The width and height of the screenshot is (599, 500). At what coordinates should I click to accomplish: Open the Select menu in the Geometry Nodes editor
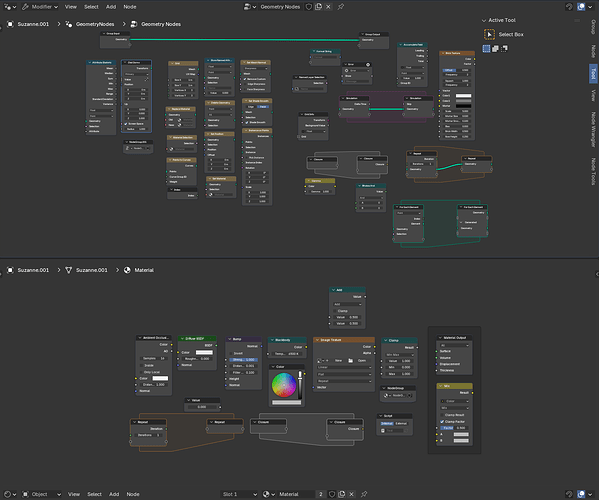[x=91, y=7]
